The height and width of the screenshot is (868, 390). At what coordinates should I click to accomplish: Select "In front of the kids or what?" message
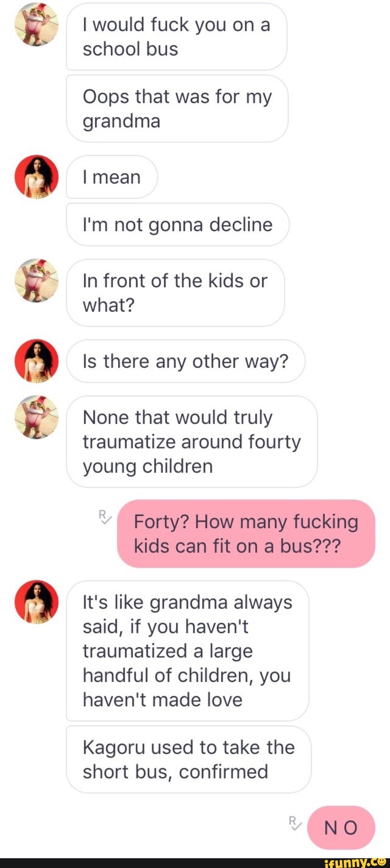click(175, 293)
